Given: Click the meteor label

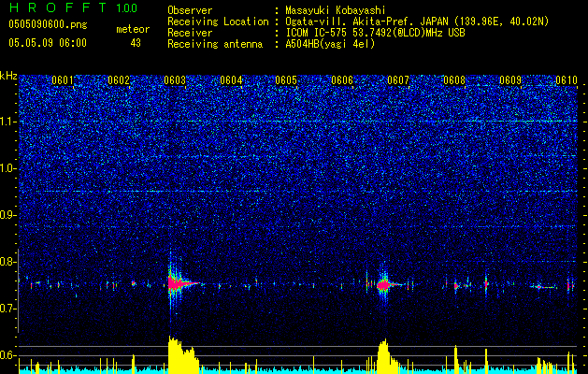Looking at the screenshot, I should (x=133, y=29).
